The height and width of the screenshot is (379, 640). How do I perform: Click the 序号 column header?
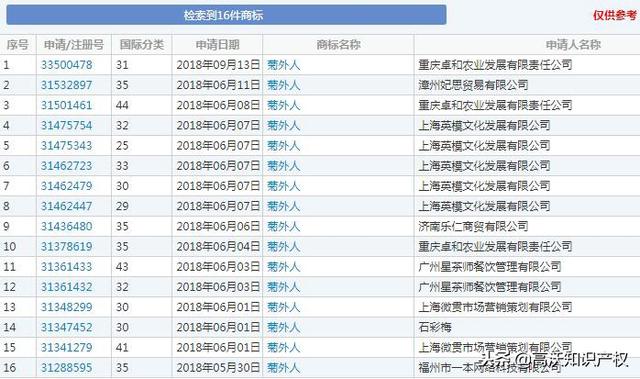[18, 44]
